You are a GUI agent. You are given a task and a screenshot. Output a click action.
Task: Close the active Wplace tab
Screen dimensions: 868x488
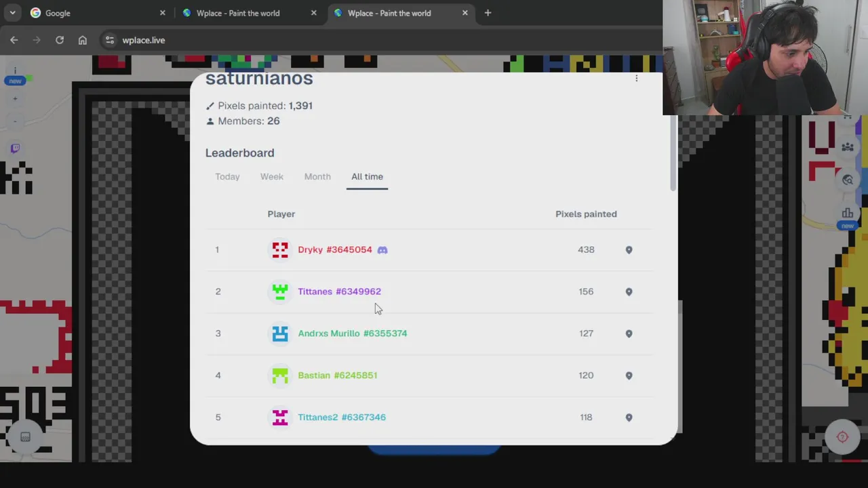pos(465,13)
